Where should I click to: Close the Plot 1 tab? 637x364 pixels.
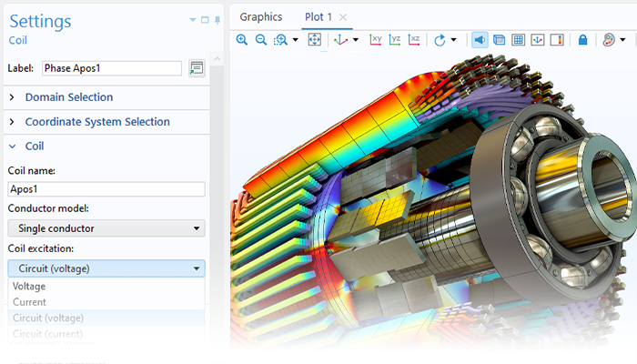[343, 17]
